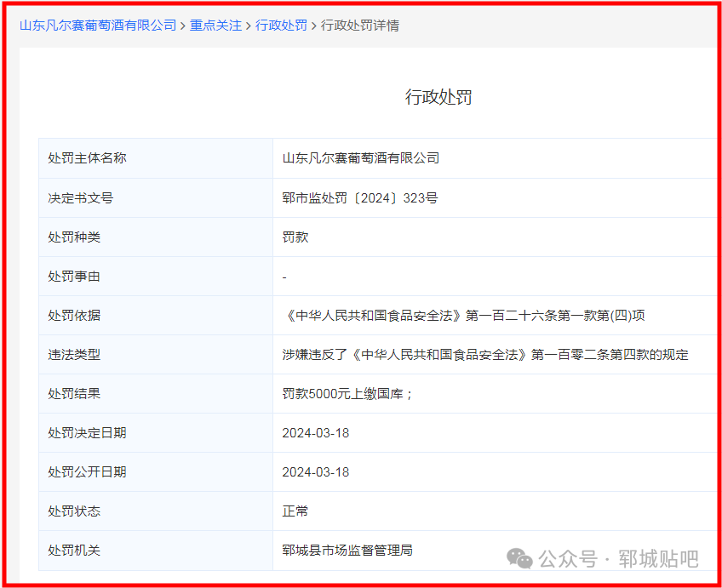
Task: Click the 处罚种类 label cell
Action: [156, 237]
